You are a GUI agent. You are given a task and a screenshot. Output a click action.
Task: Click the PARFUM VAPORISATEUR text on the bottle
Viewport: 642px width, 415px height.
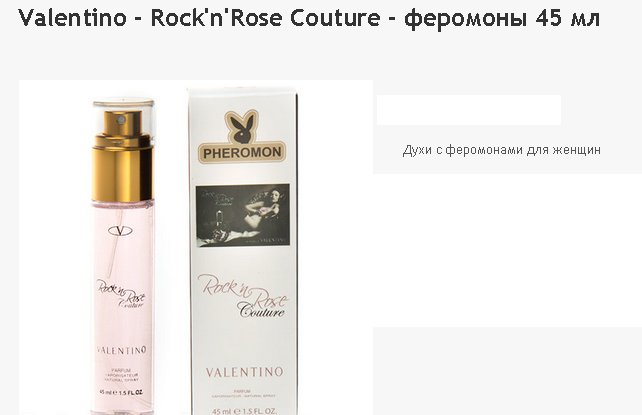pos(121,375)
